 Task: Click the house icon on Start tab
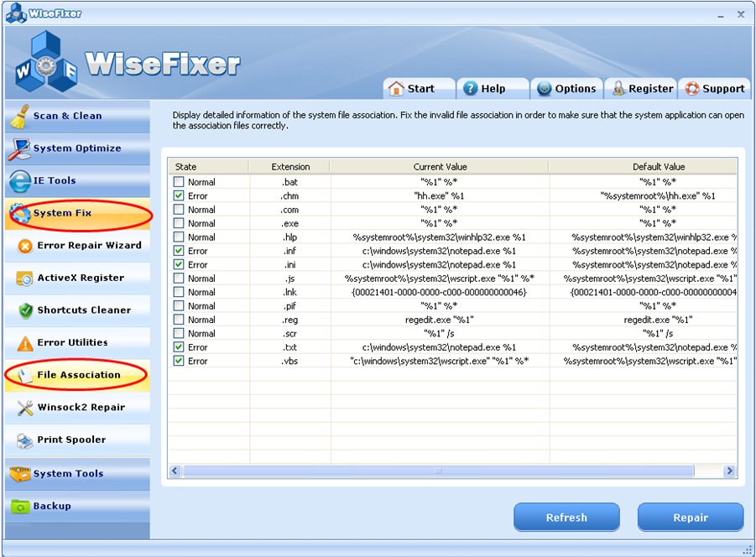pos(396,89)
